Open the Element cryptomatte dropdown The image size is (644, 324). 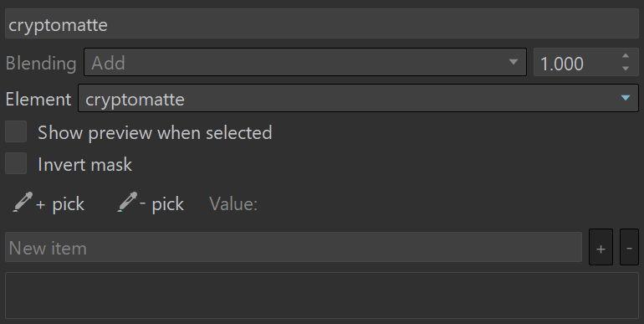pyautogui.click(x=358, y=98)
